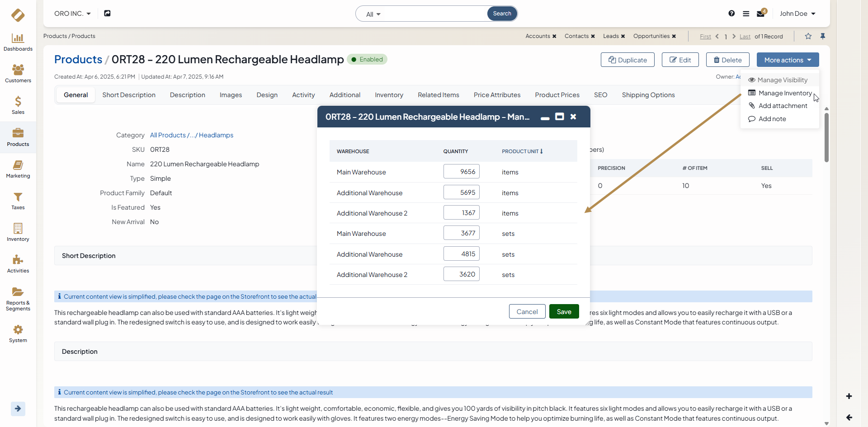The height and width of the screenshot is (427, 868).
Task: Go to Marketing in the sidebar
Action: click(18, 169)
